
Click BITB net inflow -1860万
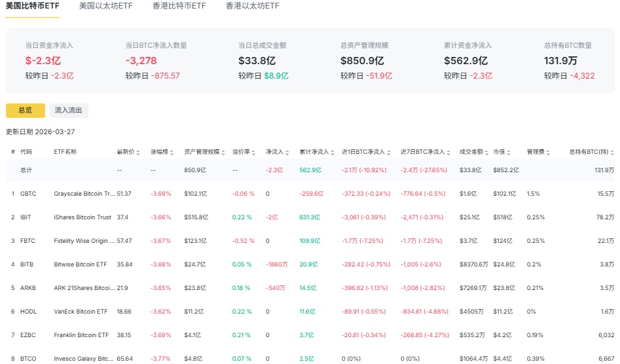277,264
